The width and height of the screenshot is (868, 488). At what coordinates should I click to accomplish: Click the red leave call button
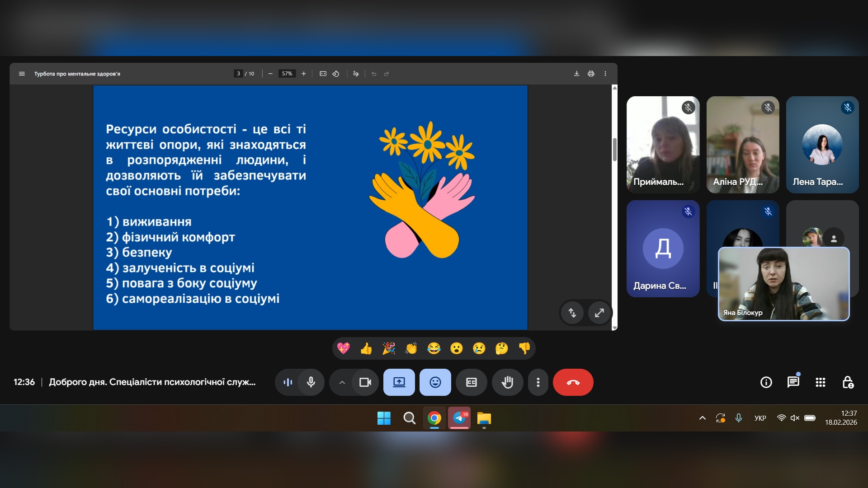click(x=573, y=382)
